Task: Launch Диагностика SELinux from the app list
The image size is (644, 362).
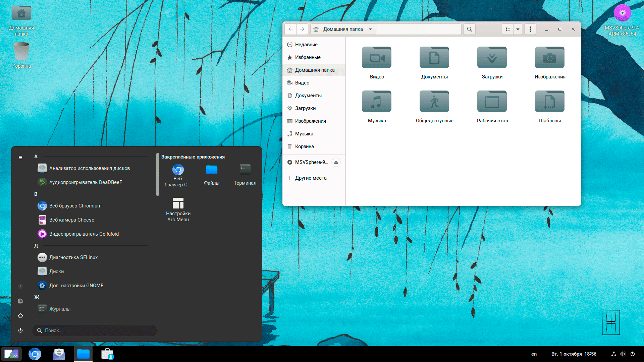Action: (73, 257)
